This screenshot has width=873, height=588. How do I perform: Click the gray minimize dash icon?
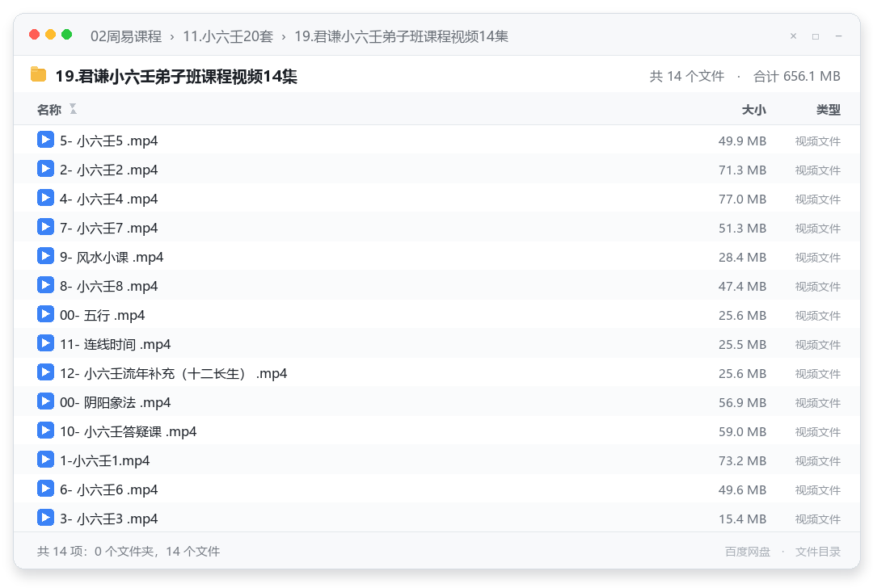[x=838, y=36]
